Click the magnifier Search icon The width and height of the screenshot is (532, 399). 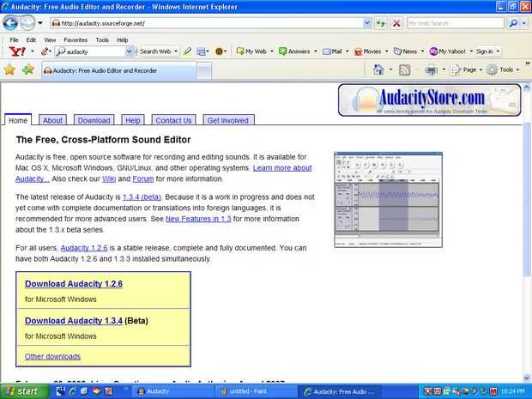[x=513, y=23]
